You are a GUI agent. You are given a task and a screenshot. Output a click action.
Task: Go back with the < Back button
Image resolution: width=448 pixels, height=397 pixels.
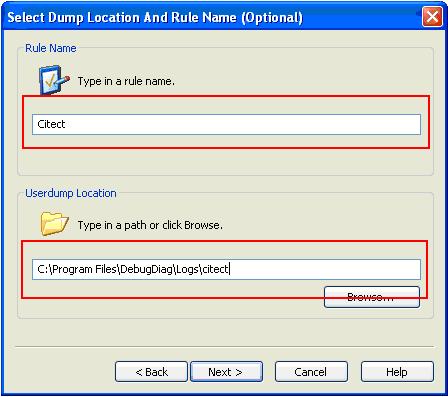click(x=151, y=372)
